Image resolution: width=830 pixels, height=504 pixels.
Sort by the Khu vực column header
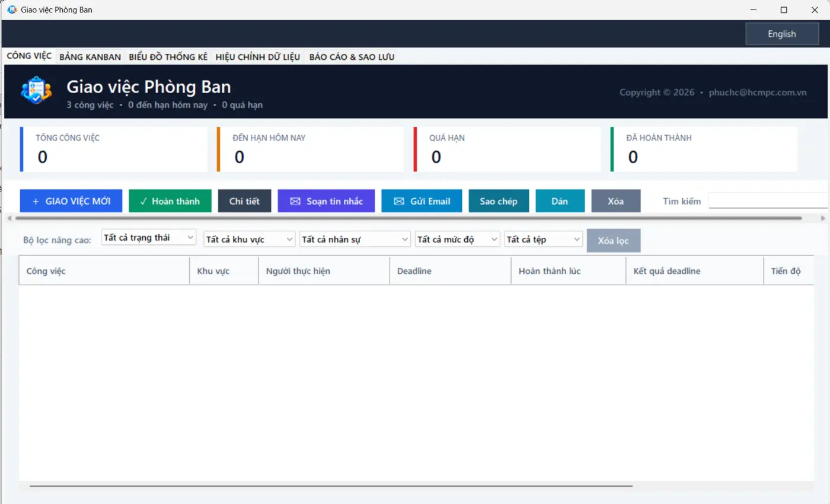tap(224, 271)
